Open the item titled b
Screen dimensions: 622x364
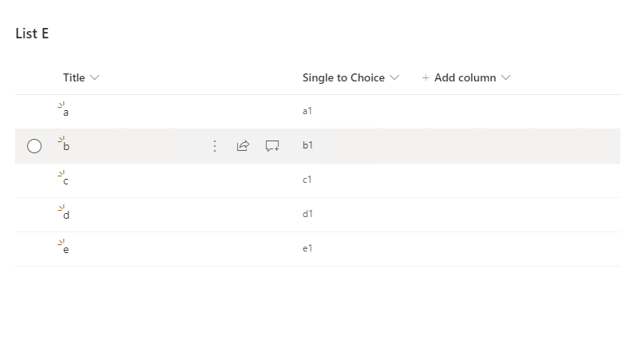click(x=66, y=147)
